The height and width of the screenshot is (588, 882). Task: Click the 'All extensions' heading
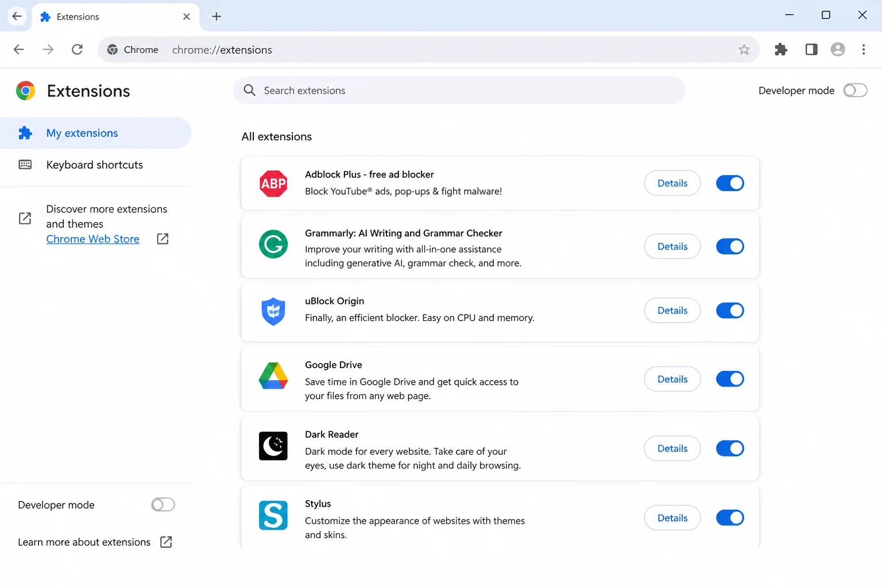[x=277, y=137]
